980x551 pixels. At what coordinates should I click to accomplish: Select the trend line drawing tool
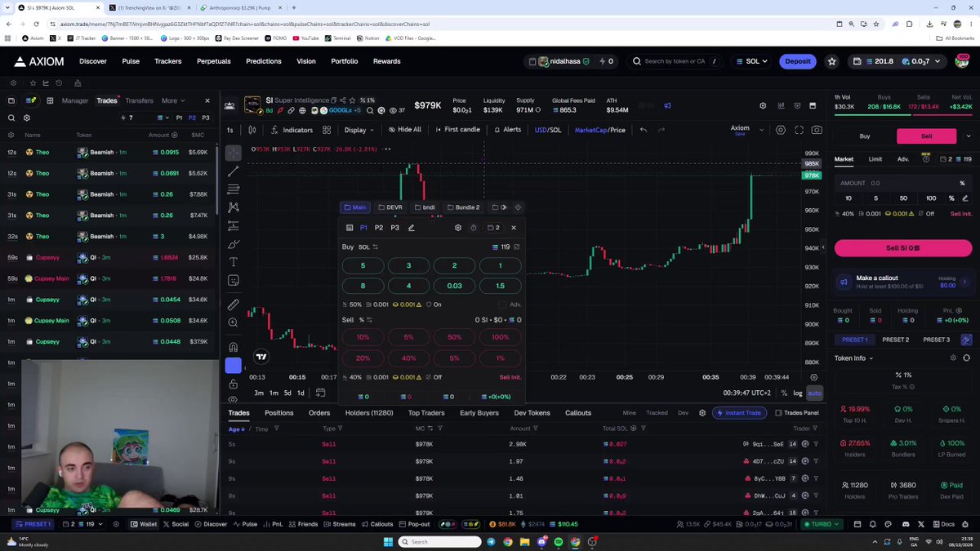pos(234,171)
